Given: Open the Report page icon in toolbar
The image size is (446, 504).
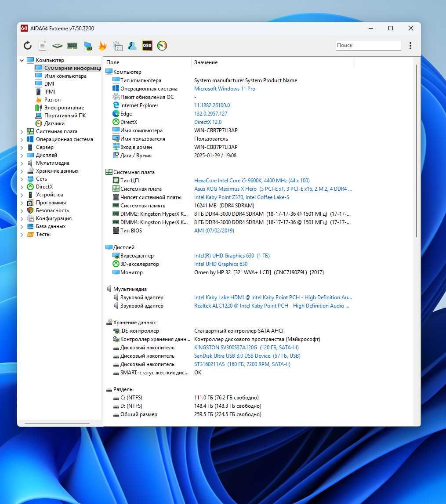Looking at the screenshot, I should click(x=43, y=46).
